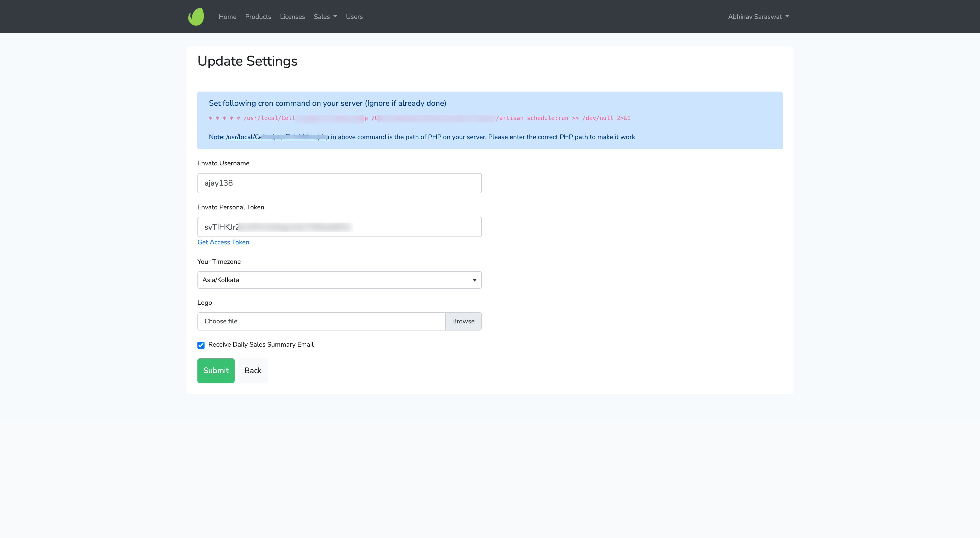
Task: Click the cron command code text
Action: [x=419, y=118]
